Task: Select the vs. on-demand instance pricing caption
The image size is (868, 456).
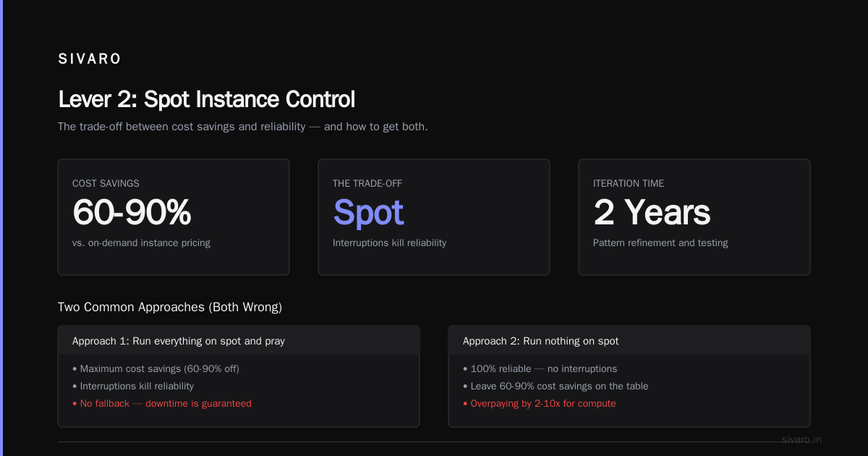Action: 141,243
